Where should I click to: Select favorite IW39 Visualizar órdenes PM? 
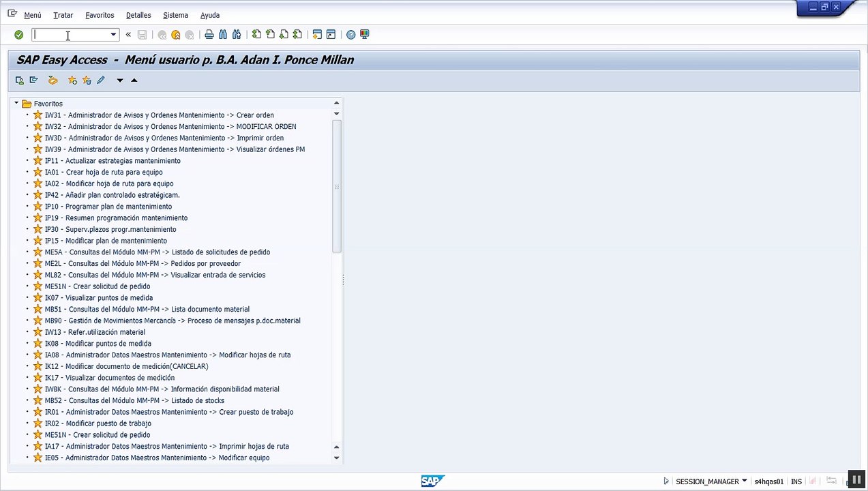[x=175, y=149]
